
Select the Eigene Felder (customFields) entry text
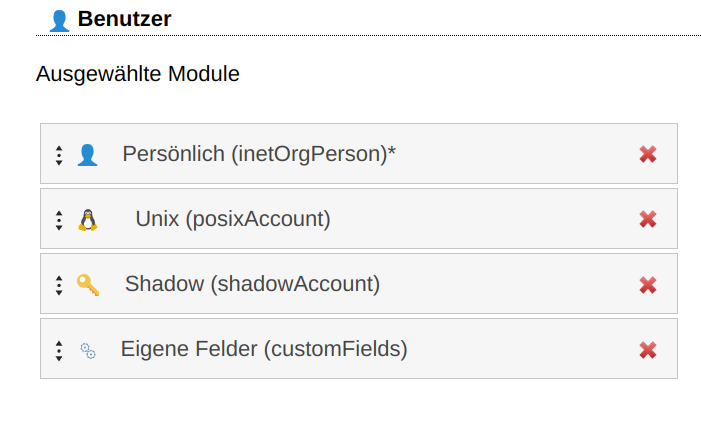pos(264,350)
